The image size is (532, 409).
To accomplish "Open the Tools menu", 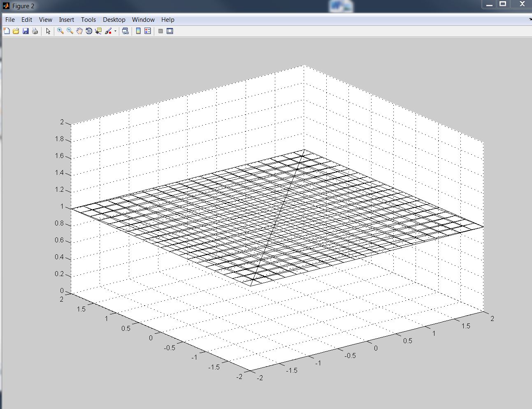I will click(x=88, y=19).
